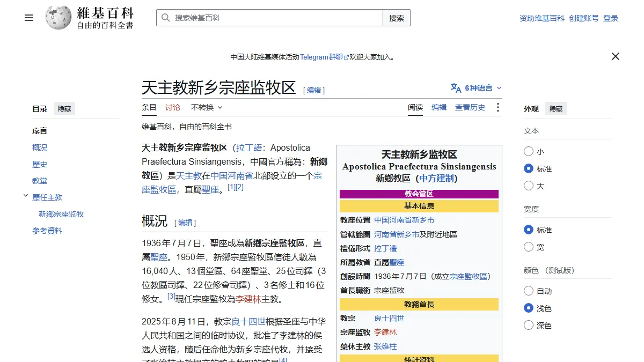Jump to 新鄉宗座监牧 in contents
The height and width of the screenshot is (362, 644).
coord(61,214)
